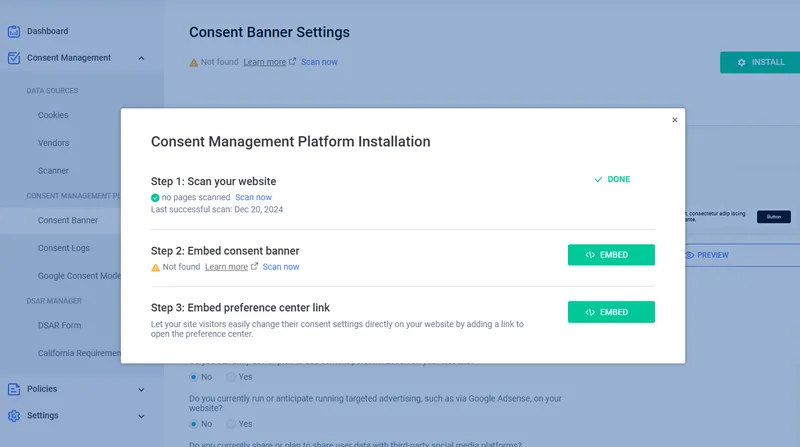This screenshot has height=447, width=800.
Task: Select No radio just below the dialog
Action: click(x=193, y=377)
